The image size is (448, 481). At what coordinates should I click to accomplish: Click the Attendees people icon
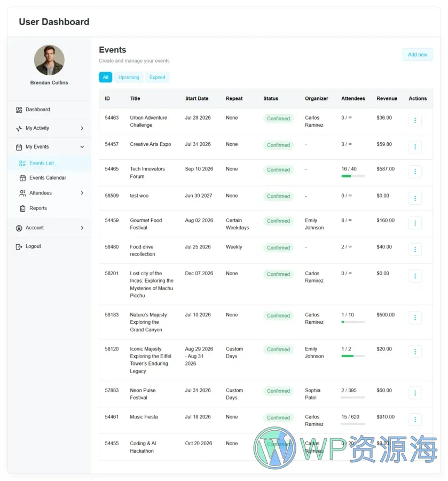tap(22, 193)
